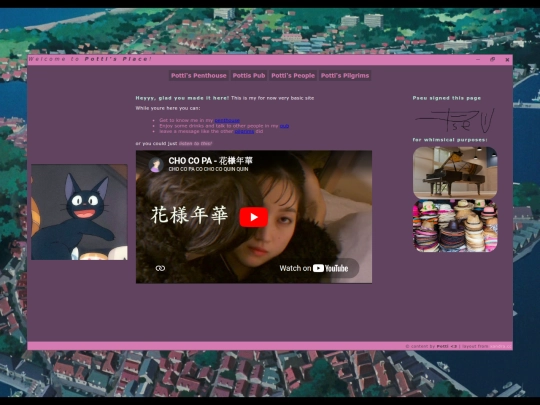Copy video link with chain icon
The image size is (540, 405).
(x=160, y=268)
